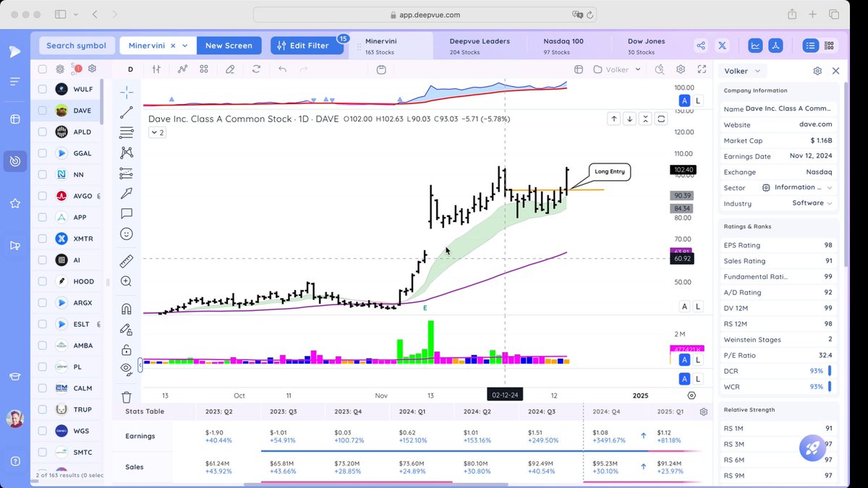Screen dimensions: 868x488
Task: Switch to the Deepvue Leaders tab
Action: tap(480, 46)
